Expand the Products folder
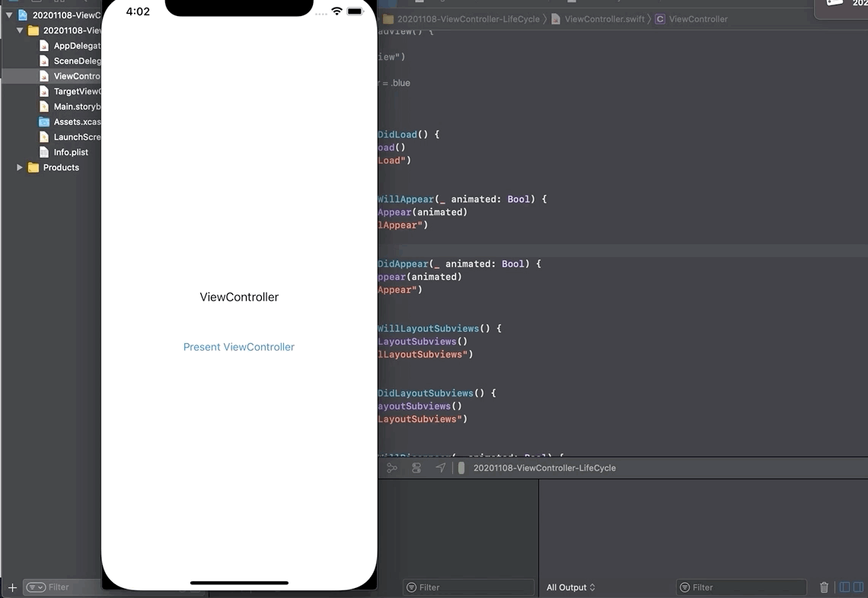Viewport: 868px width, 598px height. [x=20, y=167]
